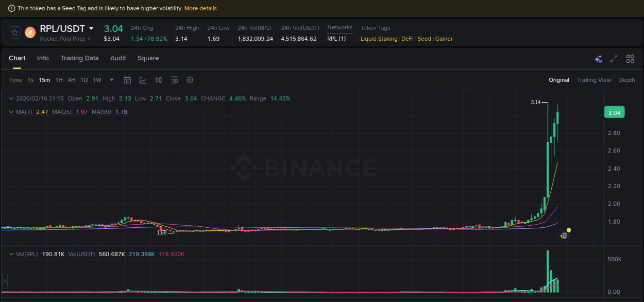Image resolution: width=644 pixels, height=302 pixels.
Task: Expand the chart to fullscreen via arrows icon
Action: (x=614, y=59)
